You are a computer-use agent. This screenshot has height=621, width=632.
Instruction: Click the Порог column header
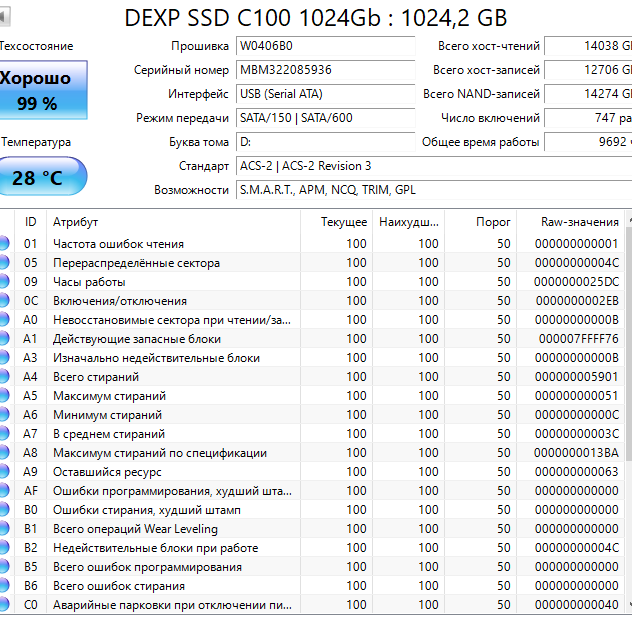point(481,222)
